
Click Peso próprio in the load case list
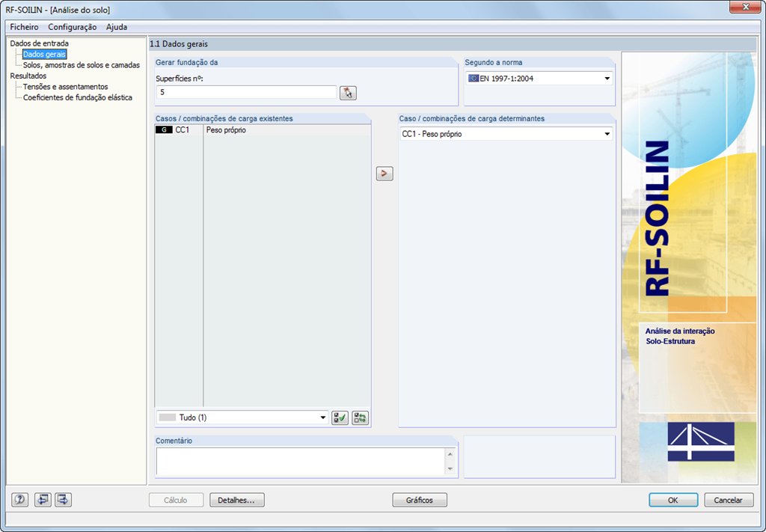point(226,130)
